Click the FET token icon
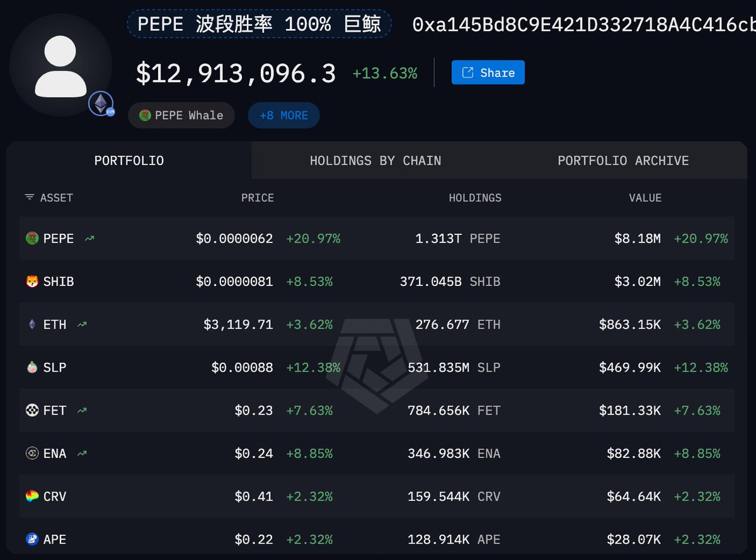Screen dimensions: 756x560 [x=32, y=410]
